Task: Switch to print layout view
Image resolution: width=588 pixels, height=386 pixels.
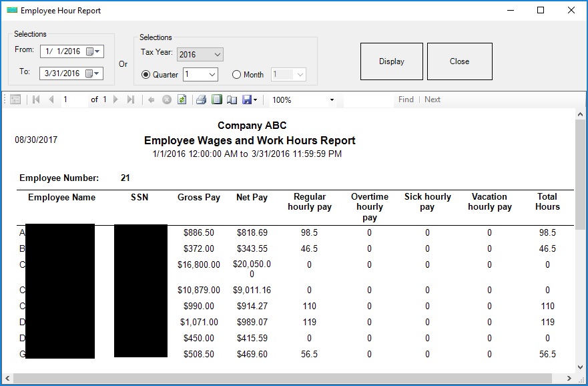Action: point(216,100)
